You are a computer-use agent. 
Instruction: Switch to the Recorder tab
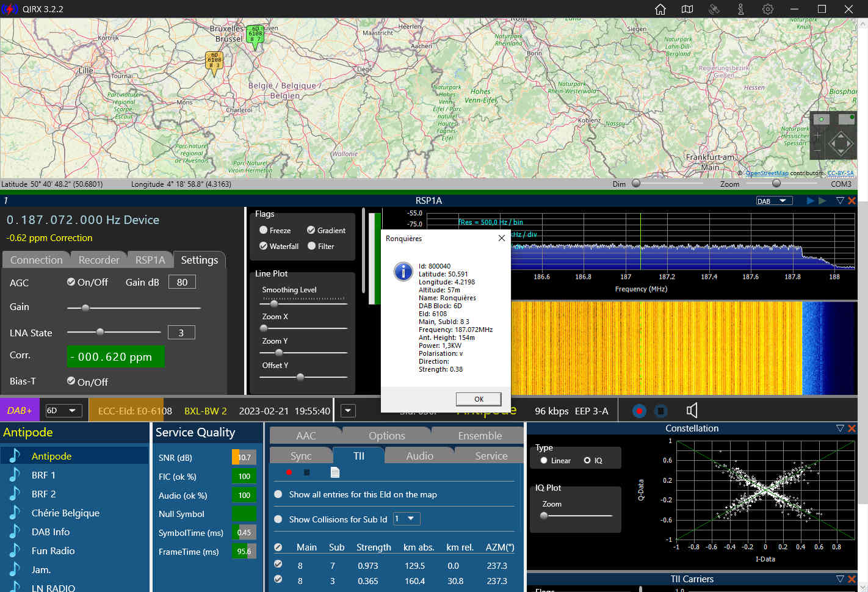click(x=98, y=260)
